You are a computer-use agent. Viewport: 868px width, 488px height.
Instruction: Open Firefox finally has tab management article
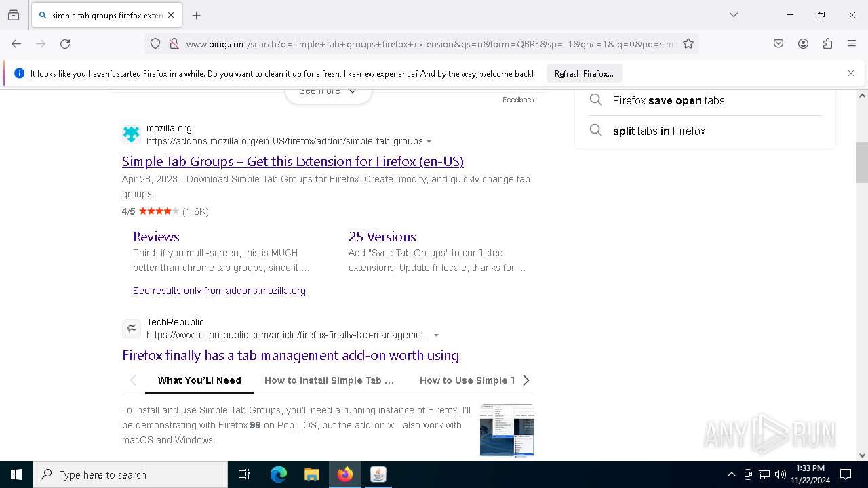coord(290,355)
